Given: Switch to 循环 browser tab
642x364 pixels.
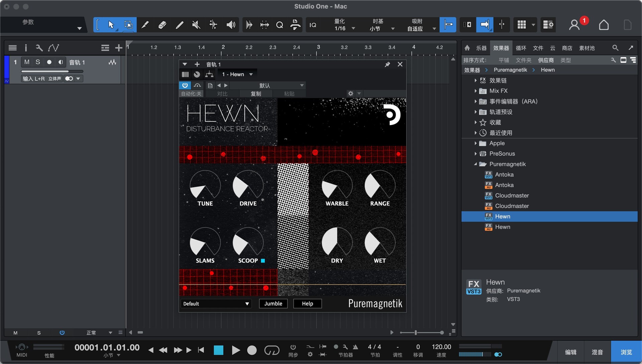Looking at the screenshot, I should tap(521, 48).
